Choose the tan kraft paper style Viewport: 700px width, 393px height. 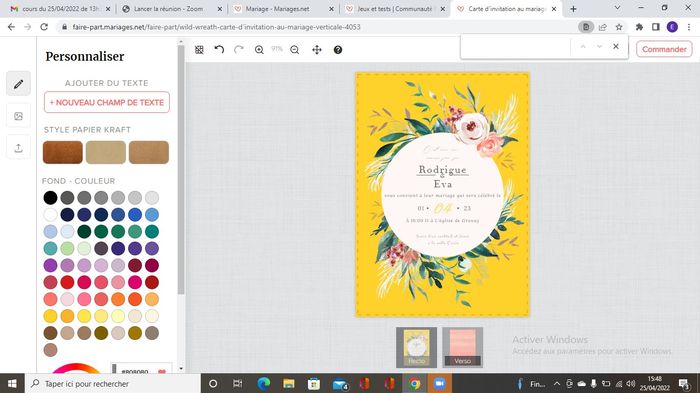(149, 152)
